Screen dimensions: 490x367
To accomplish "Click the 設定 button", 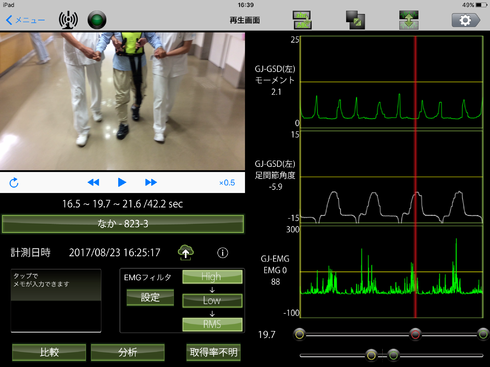I will (x=150, y=297).
